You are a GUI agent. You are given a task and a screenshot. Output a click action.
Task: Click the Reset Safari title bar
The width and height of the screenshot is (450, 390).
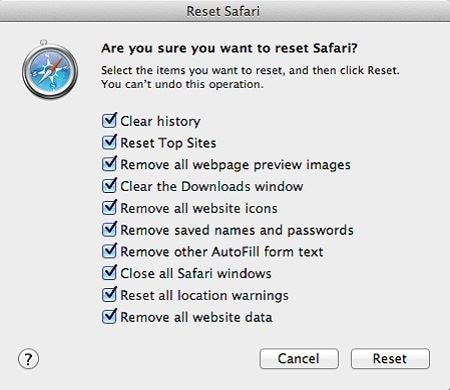tap(225, 11)
